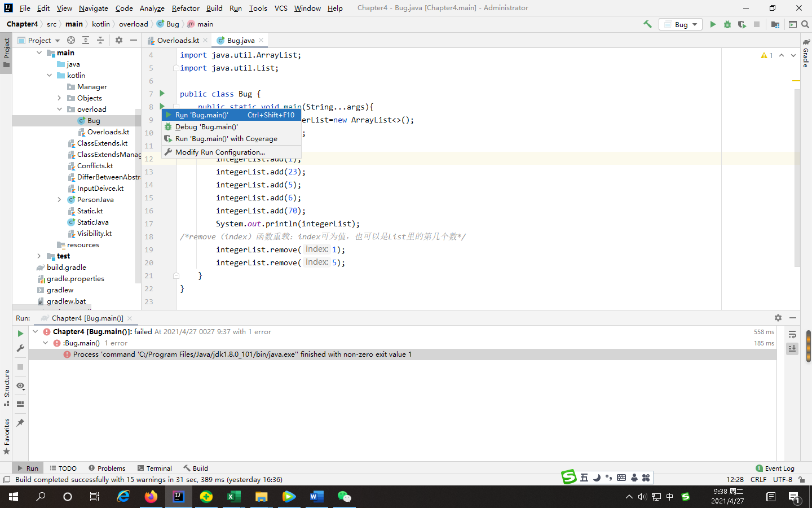The width and height of the screenshot is (812, 508).
Task: Toggle the Structure tool window side tab
Action: 6,388
